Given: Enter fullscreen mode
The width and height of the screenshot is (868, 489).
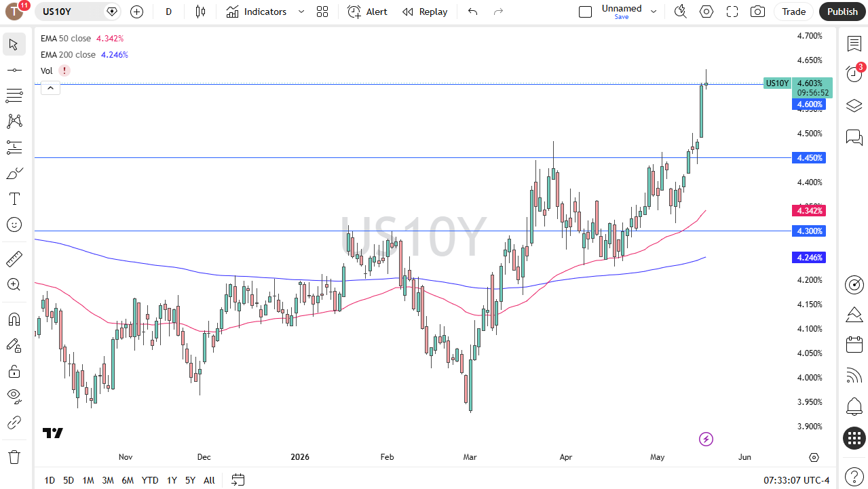Looking at the screenshot, I should [732, 12].
